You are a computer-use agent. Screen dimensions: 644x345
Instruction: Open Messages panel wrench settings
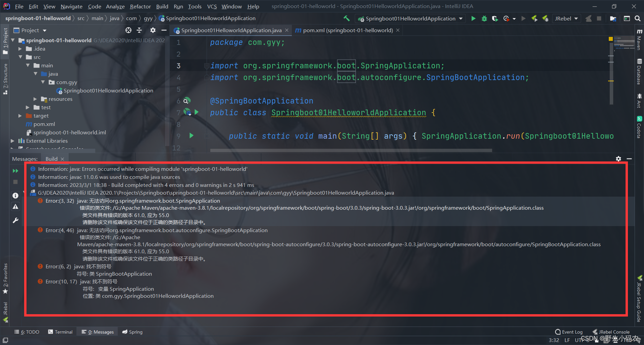pos(15,220)
